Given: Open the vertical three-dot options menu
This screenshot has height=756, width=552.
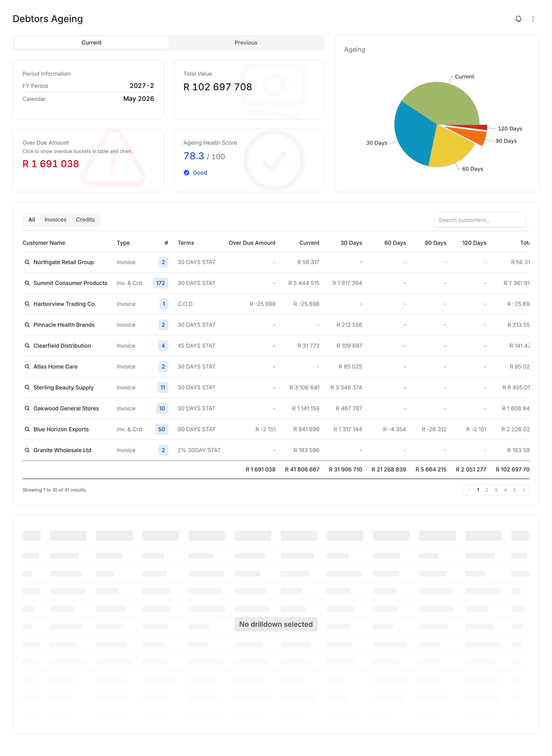Looking at the screenshot, I should (x=533, y=19).
